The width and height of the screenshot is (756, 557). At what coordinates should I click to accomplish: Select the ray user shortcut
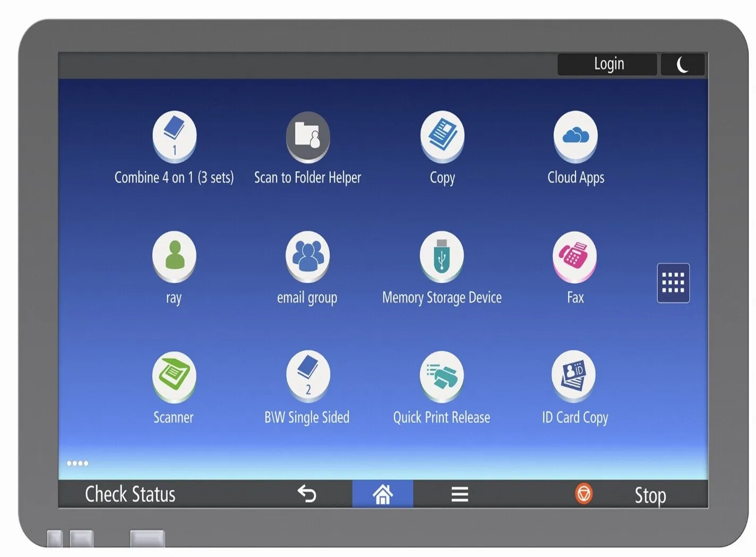click(174, 256)
